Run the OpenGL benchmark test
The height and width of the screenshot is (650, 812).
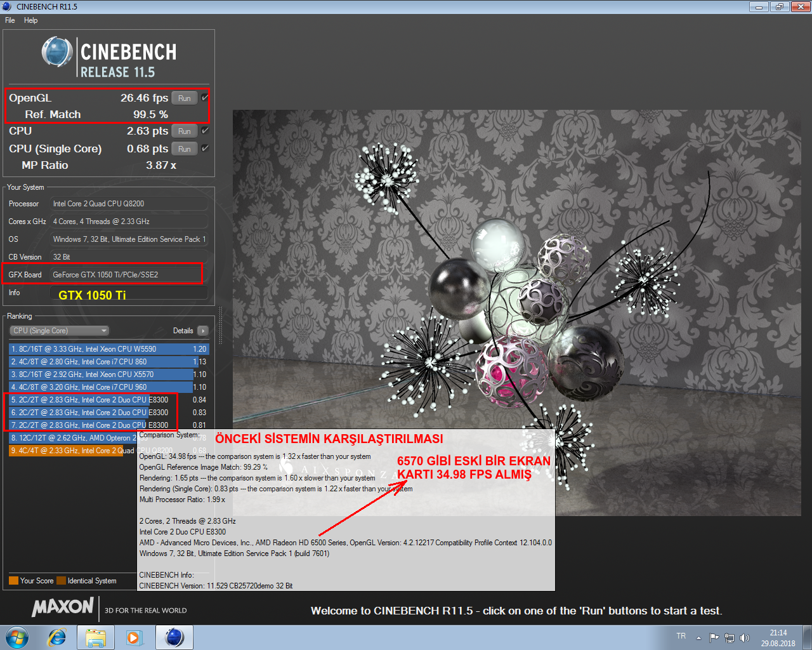(184, 98)
